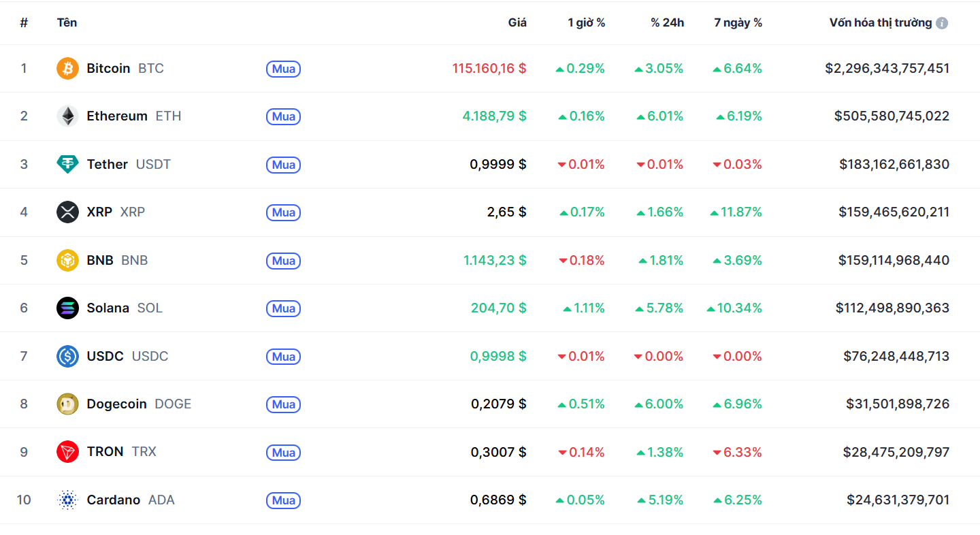Select the Bitcoin price value
Screen dimensions: 980x535
[489, 68]
